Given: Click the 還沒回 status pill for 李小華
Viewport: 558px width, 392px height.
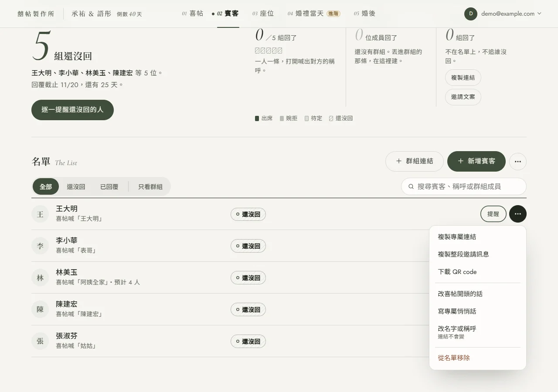Looking at the screenshot, I should click(x=248, y=246).
